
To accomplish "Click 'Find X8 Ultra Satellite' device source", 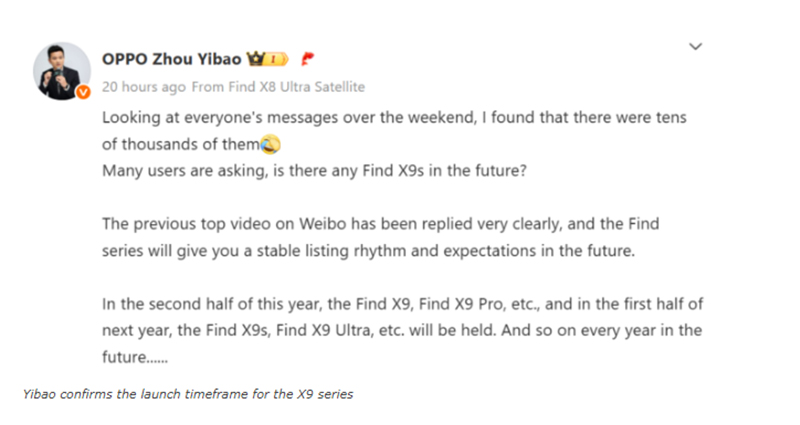I will pos(296,87).
